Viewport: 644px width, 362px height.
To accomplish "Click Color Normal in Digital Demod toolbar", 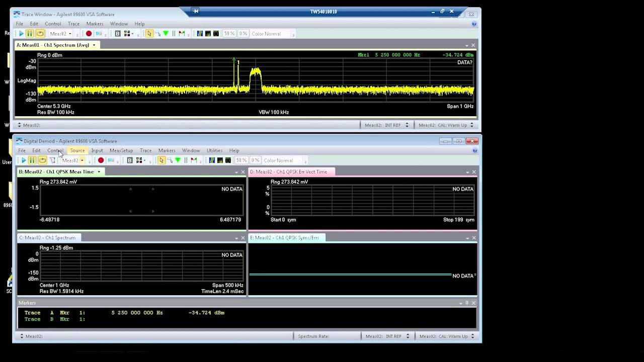I will coord(278,160).
